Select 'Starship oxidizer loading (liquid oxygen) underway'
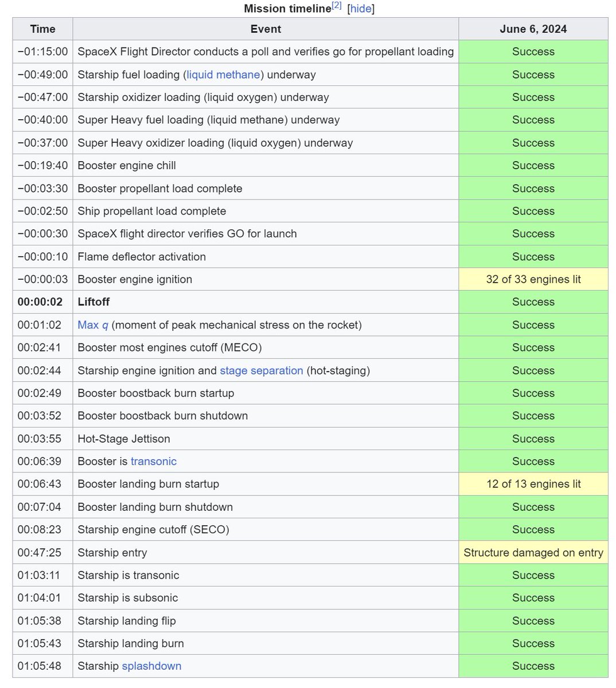Image resolution: width=616 pixels, height=688 pixels. click(203, 97)
